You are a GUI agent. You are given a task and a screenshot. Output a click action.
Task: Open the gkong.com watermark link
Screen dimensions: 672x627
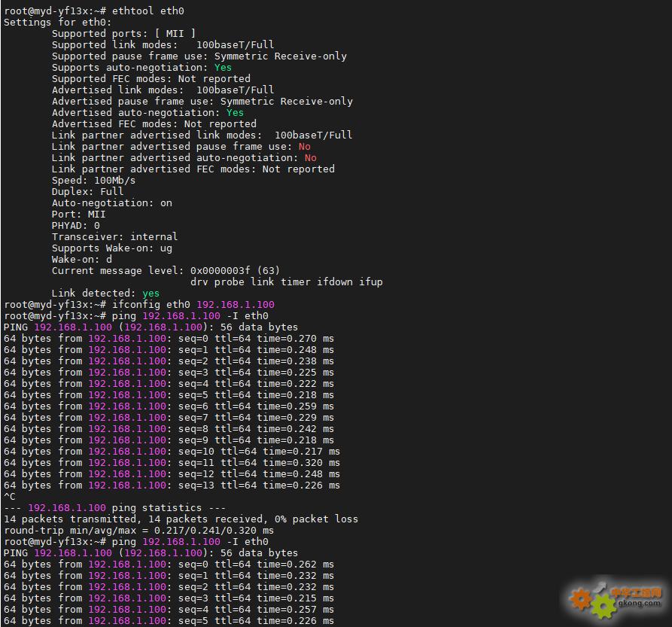(640, 602)
